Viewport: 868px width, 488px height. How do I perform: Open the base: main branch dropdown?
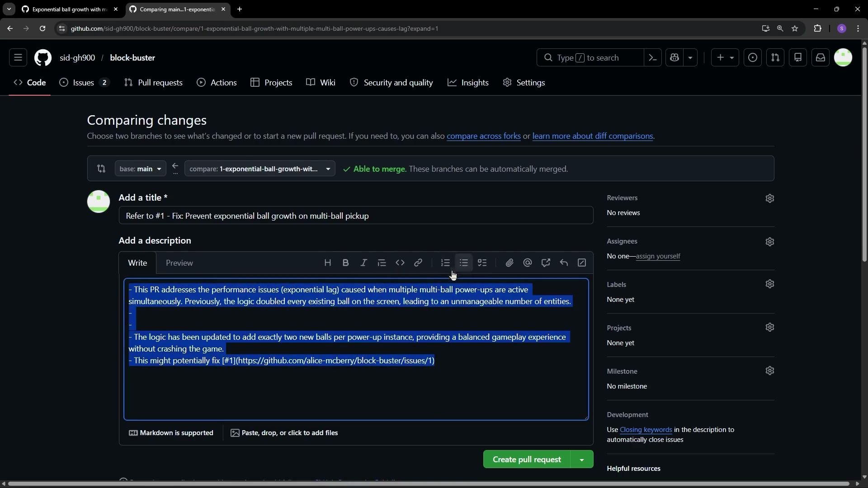coord(140,169)
